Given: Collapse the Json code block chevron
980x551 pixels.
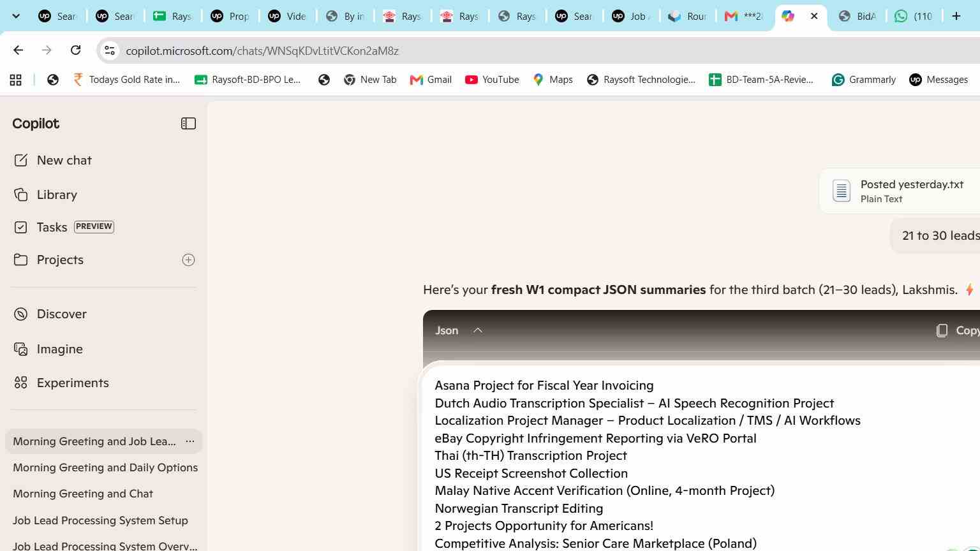Looking at the screenshot, I should coord(478,330).
